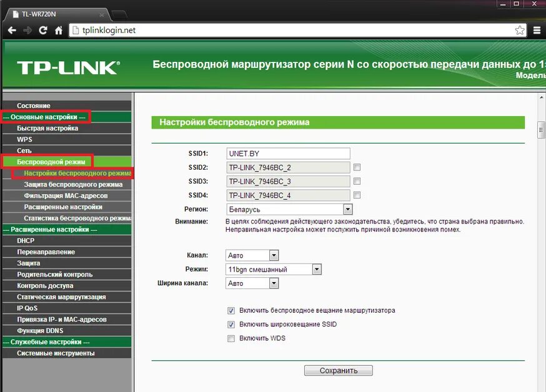
Task: Open Контроль доступа menu item
Action: pos(67,285)
